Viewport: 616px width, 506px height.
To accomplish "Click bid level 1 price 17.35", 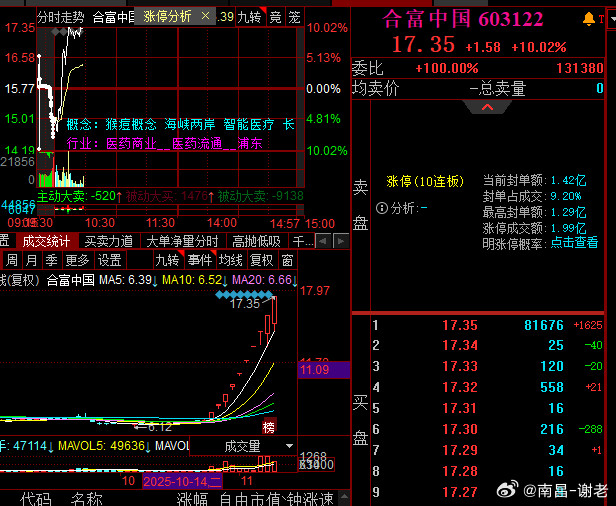I will [x=460, y=325].
